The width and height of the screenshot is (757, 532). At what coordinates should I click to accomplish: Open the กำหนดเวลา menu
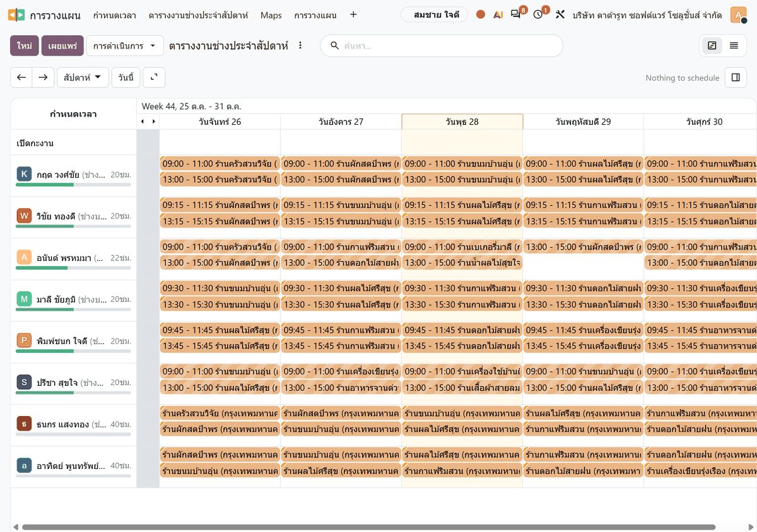point(114,15)
